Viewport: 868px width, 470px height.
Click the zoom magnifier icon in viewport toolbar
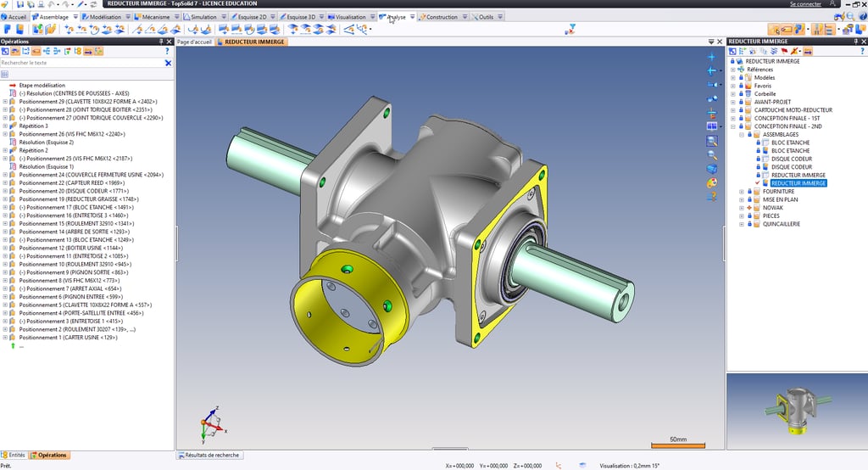click(x=712, y=155)
